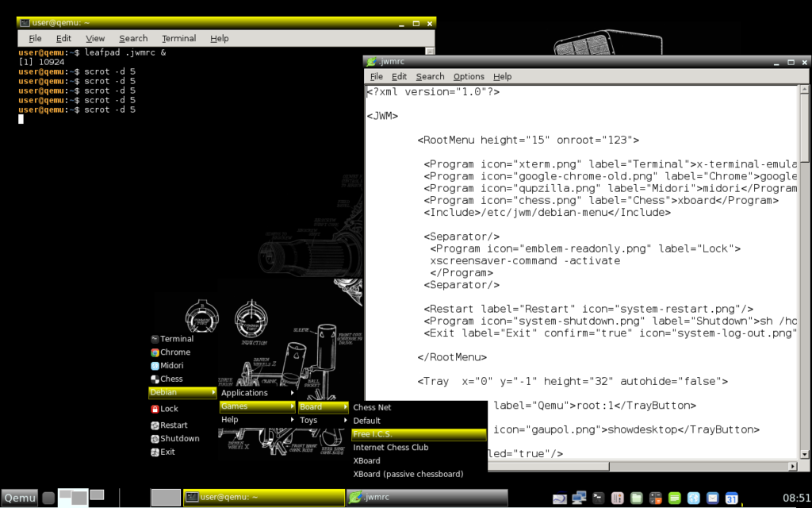This screenshot has width=812, height=508.
Task: Open the green text notes tray icon
Action: (x=675, y=498)
